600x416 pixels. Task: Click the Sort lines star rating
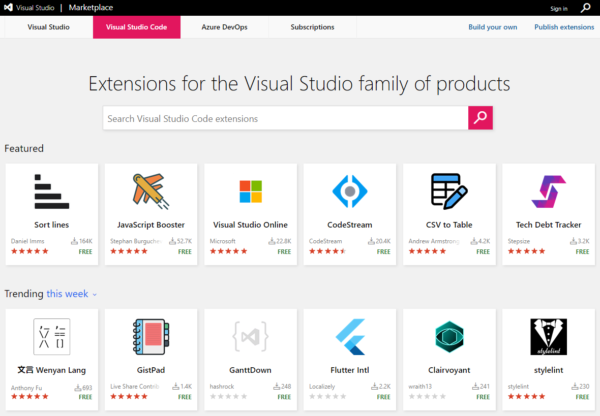point(30,251)
